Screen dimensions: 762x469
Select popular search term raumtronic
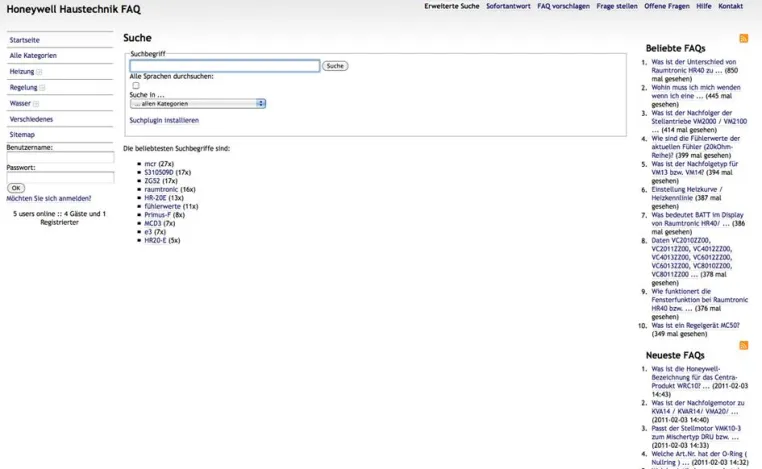tap(161, 190)
